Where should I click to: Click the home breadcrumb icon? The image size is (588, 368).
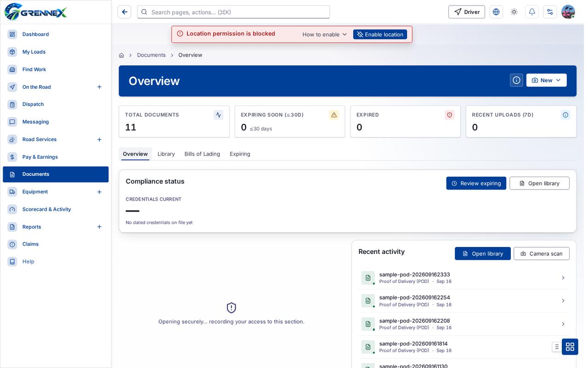click(121, 55)
